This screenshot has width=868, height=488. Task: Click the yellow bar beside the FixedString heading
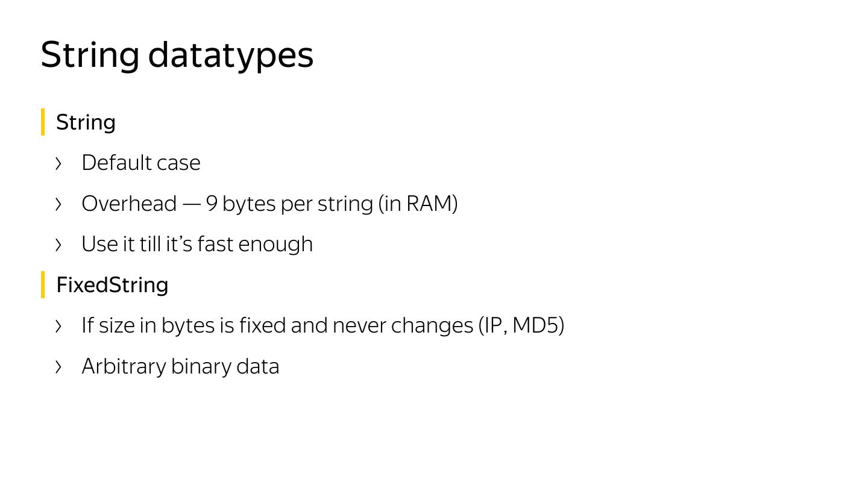click(x=43, y=284)
